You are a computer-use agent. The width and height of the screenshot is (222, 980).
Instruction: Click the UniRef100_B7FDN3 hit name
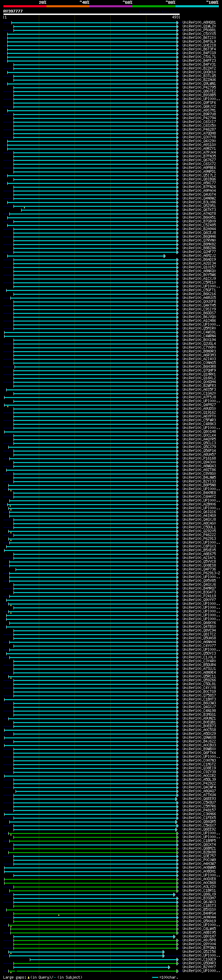click(x=199, y=948)
